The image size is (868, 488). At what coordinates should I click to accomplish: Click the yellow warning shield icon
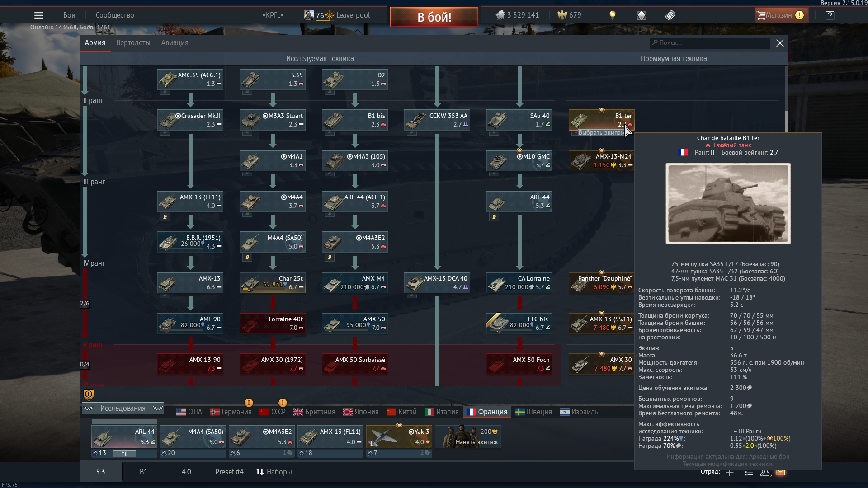pyautogui.click(x=89, y=395)
